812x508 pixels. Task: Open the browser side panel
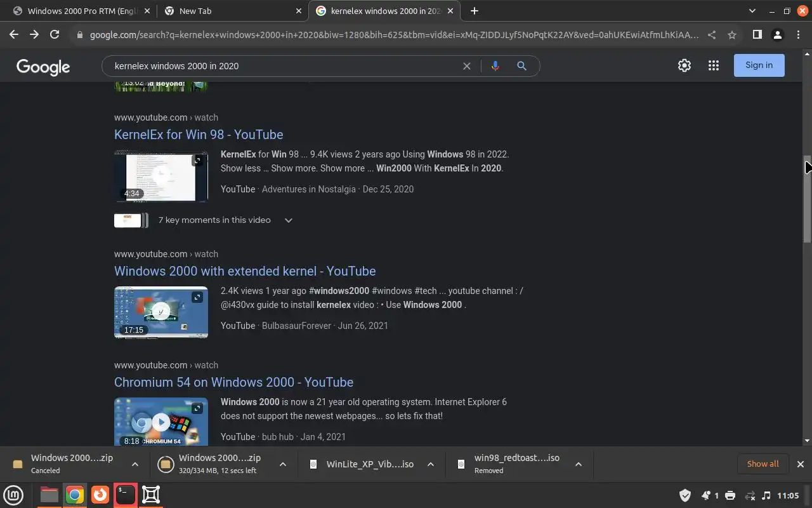(x=757, y=35)
